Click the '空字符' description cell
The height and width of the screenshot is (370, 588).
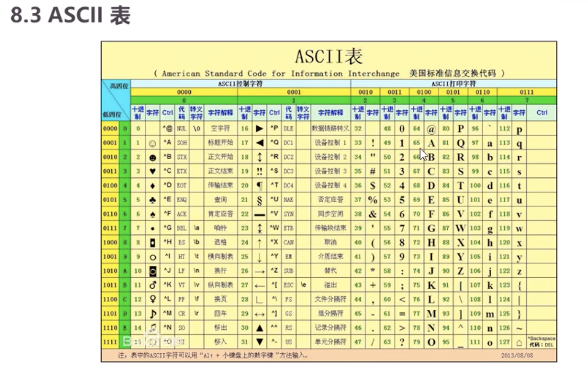click(x=220, y=128)
